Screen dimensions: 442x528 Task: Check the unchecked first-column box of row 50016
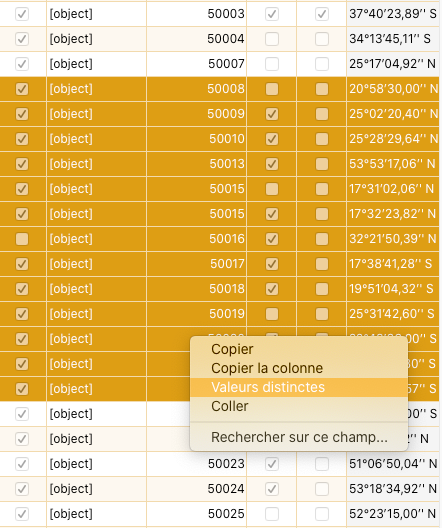click(x=22, y=239)
